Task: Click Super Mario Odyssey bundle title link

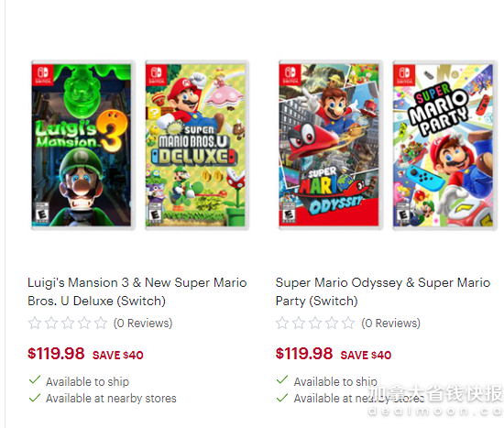Action: pos(383,291)
